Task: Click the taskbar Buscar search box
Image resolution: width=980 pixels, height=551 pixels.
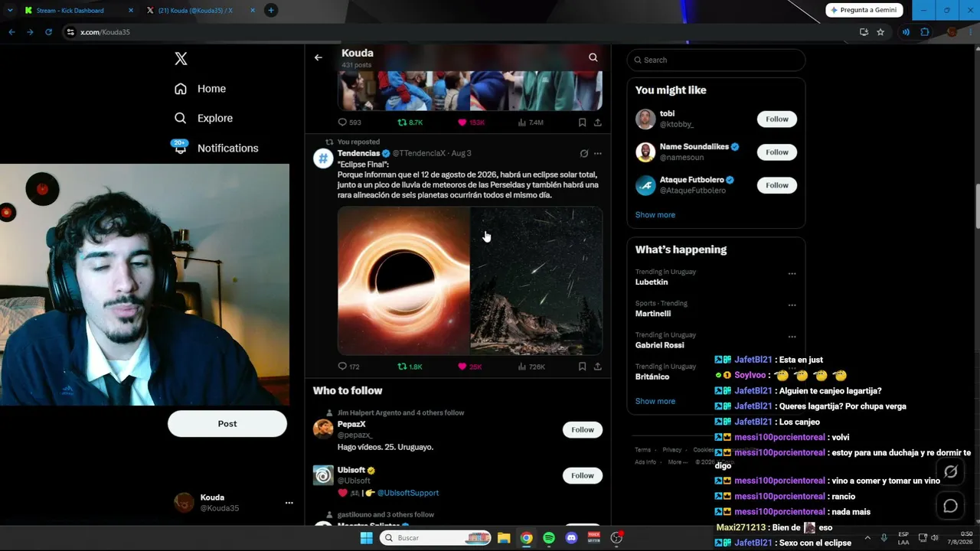Action: click(x=436, y=538)
